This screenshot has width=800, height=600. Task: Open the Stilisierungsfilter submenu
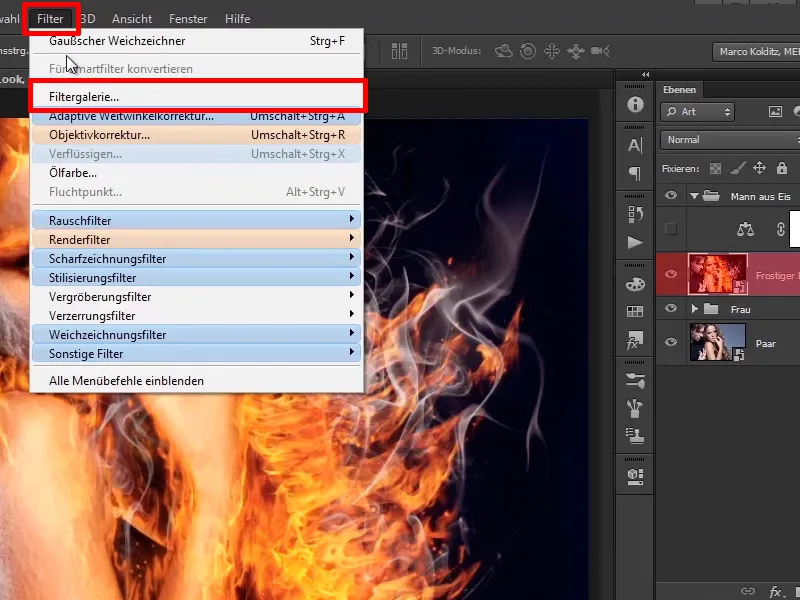click(x=196, y=278)
